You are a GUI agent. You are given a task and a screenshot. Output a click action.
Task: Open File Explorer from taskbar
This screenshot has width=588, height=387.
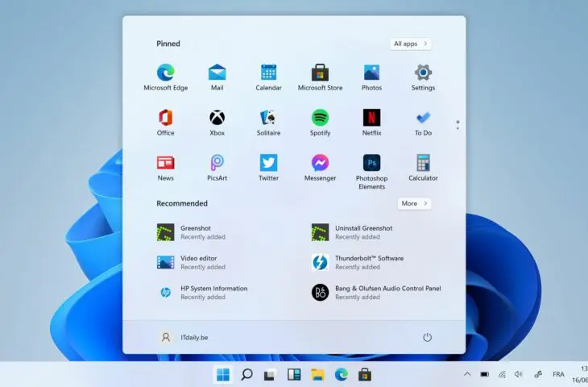[x=317, y=374]
